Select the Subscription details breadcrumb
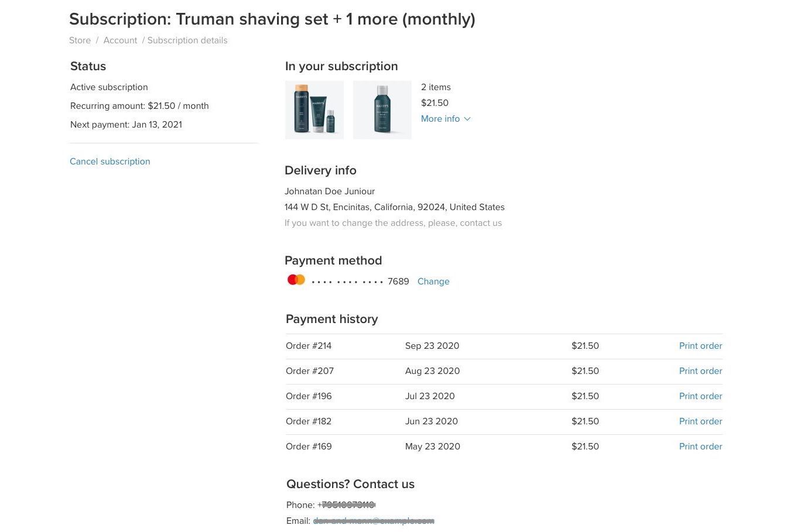797x532 pixels. pos(187,40)
